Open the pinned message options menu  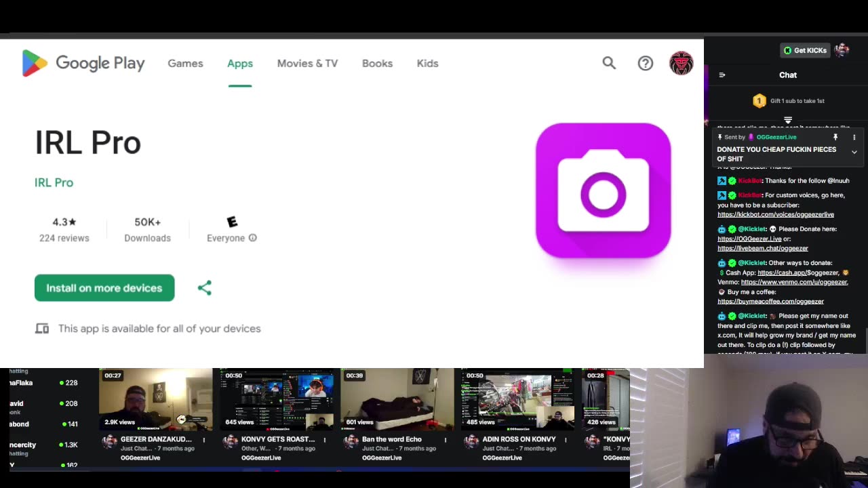click(854, 137)
